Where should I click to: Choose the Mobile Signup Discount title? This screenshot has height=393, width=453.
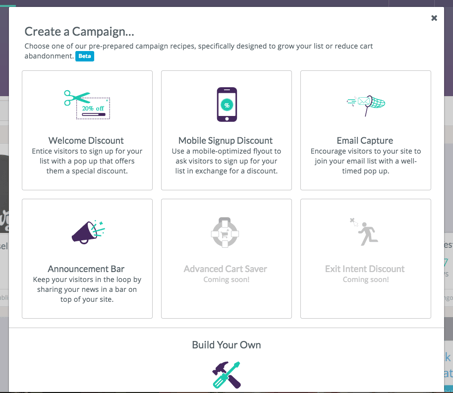226,141
